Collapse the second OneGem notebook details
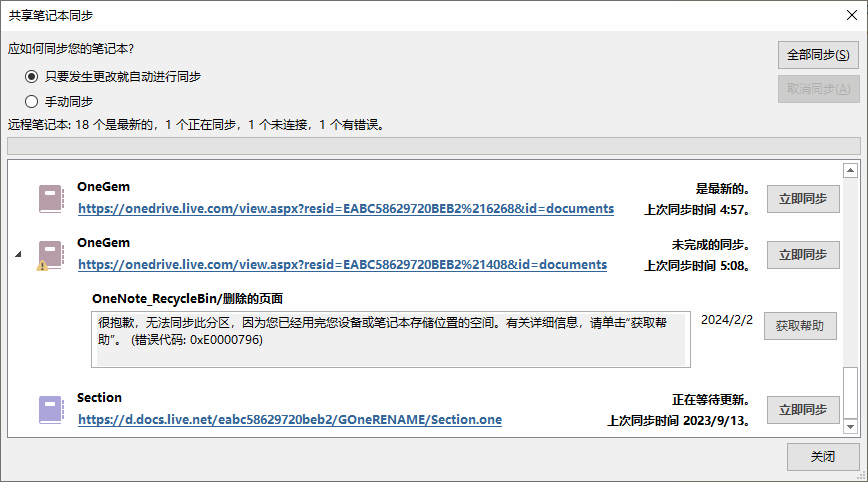The image size is (868, 482). pyautogui.click(x=18, y=254)
